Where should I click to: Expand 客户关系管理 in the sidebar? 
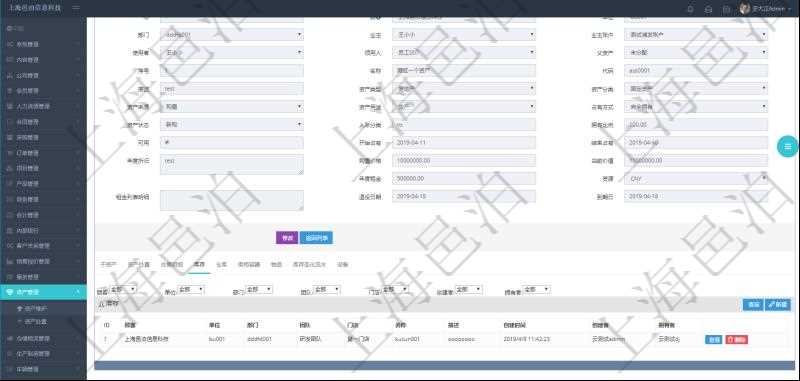[43, 246]
